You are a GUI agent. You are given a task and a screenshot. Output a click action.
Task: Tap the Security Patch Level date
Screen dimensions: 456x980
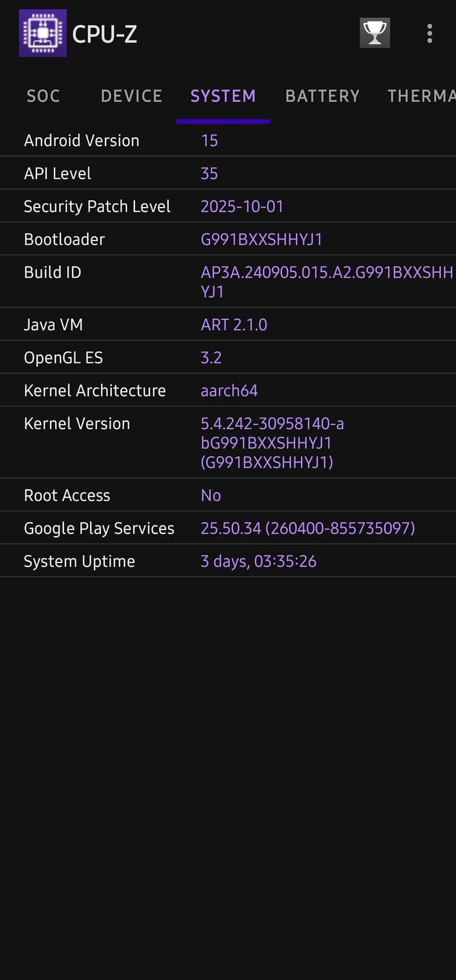[x=242, y=206]
